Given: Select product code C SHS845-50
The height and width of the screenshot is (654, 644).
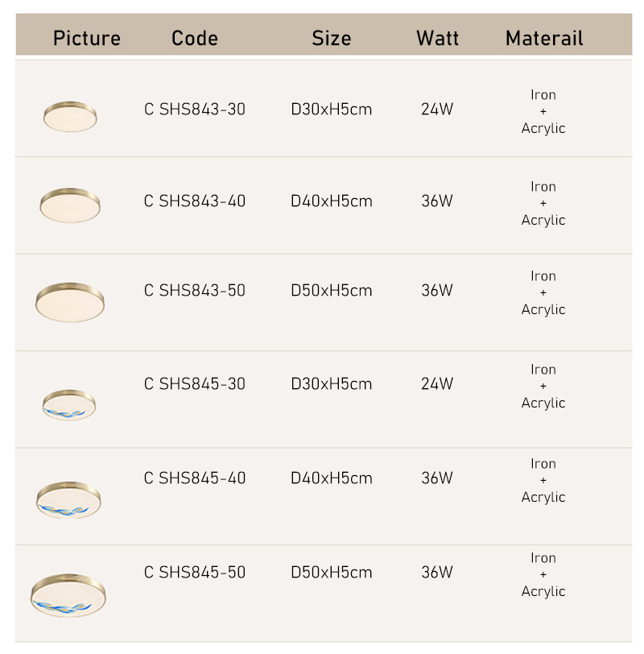Looking at the screenshot, I should pyautogui.click(x=195, y=572).
